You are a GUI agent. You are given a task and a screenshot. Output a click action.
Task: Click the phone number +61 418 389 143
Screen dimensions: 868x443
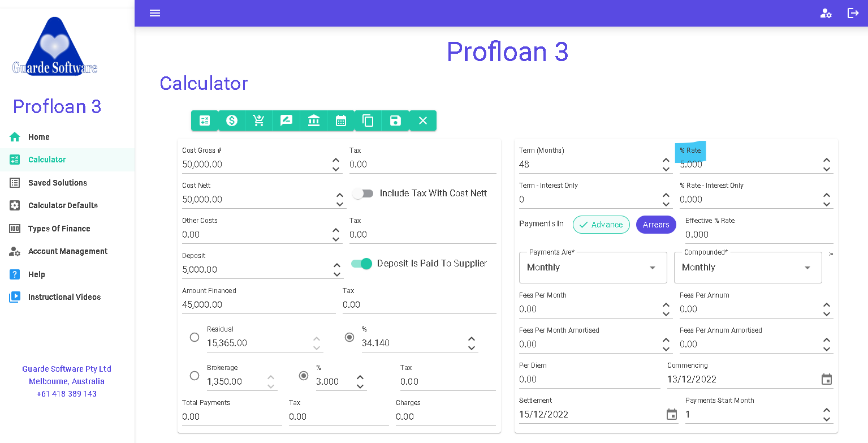[x=67, y=394]
